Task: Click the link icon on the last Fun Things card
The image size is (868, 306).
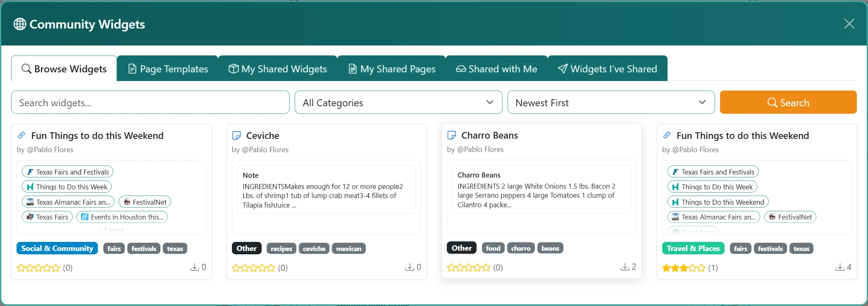Action: coord(667,135)
